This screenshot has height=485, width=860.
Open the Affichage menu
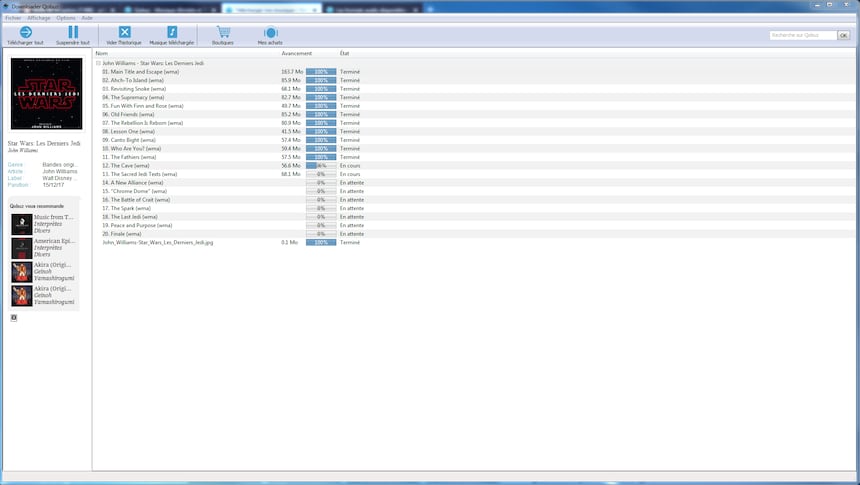point(38,18)
